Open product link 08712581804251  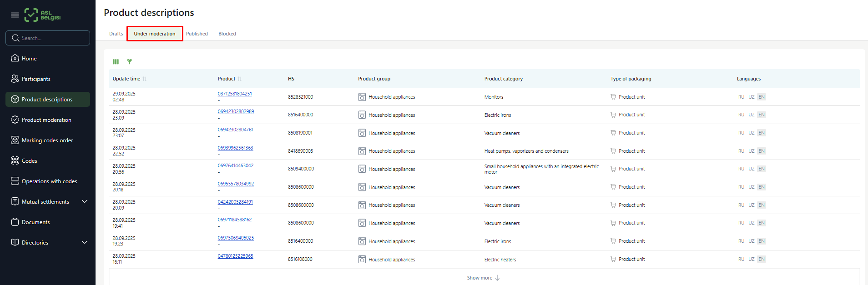coord(235,94)
